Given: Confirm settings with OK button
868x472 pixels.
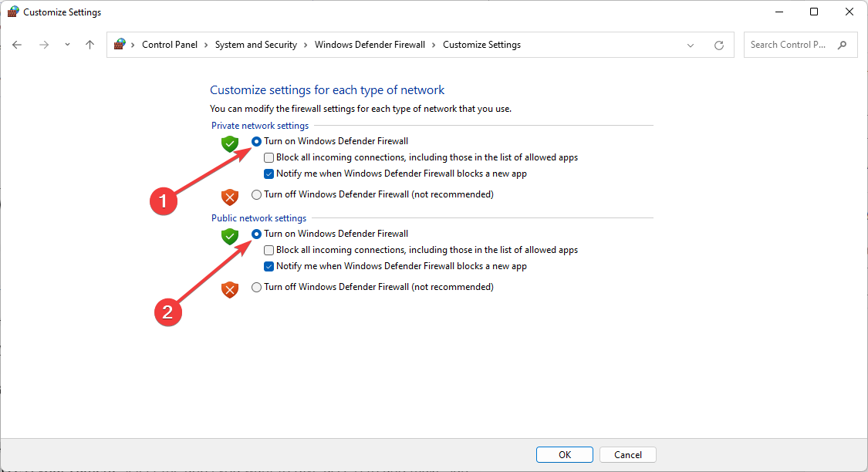Looking at the screenshot, I should pos(565,455).
